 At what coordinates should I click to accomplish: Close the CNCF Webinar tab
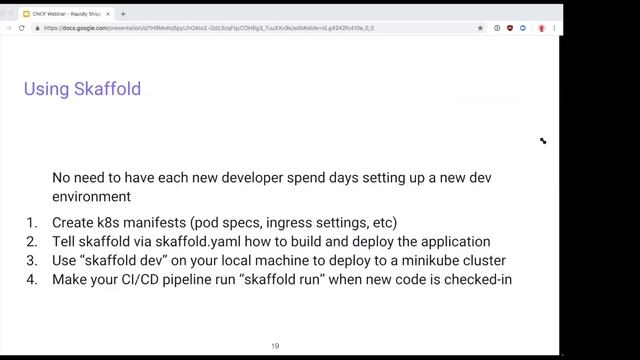pos(108,14)
